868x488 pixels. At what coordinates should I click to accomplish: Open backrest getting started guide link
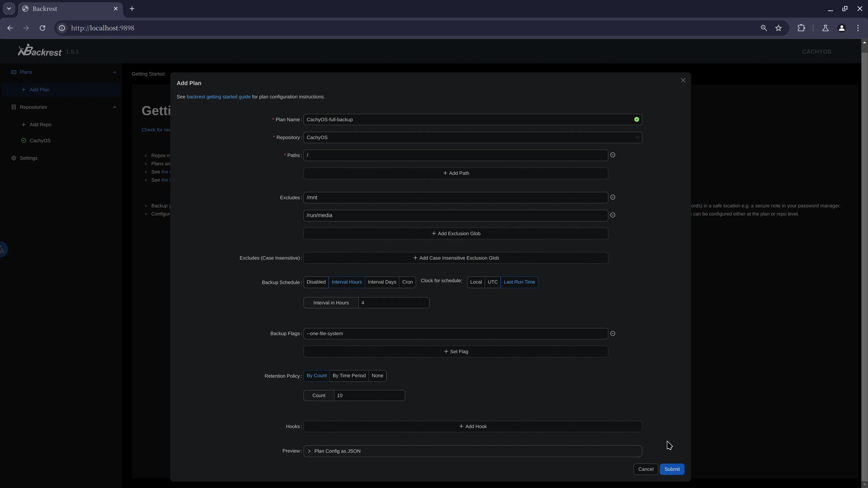click(x=218, y=97)
